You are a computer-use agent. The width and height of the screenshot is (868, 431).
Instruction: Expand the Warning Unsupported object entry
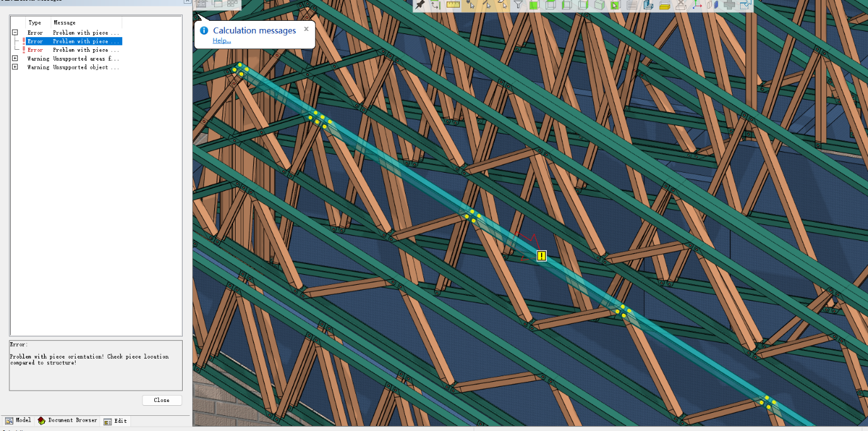pyautogui.click(x=14, y=67)
